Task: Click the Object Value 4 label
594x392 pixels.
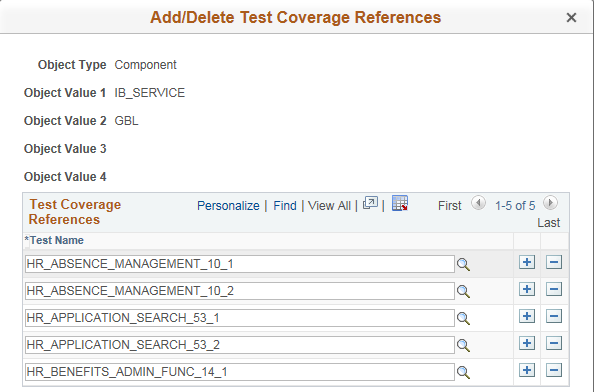Action: (65, 177)
